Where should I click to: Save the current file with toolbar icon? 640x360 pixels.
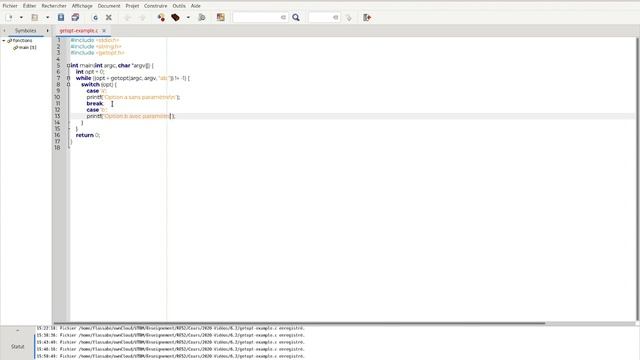(x=61, y=18)
